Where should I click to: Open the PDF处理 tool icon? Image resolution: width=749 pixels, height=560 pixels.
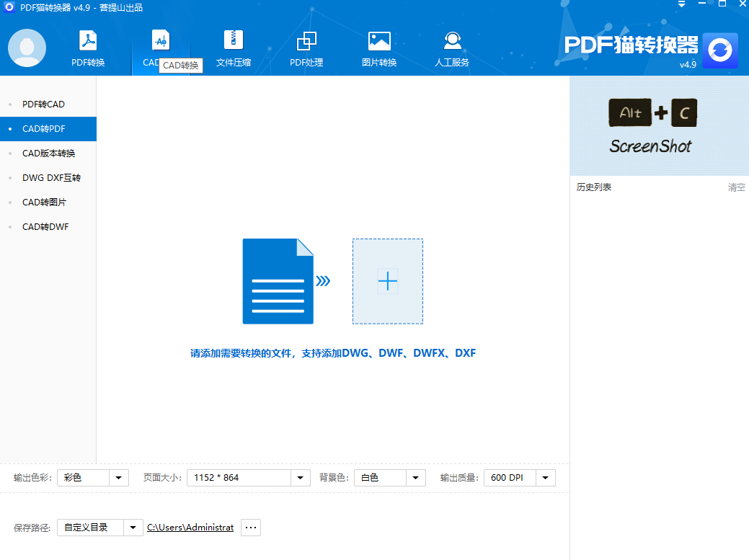[x=306, y=41]
